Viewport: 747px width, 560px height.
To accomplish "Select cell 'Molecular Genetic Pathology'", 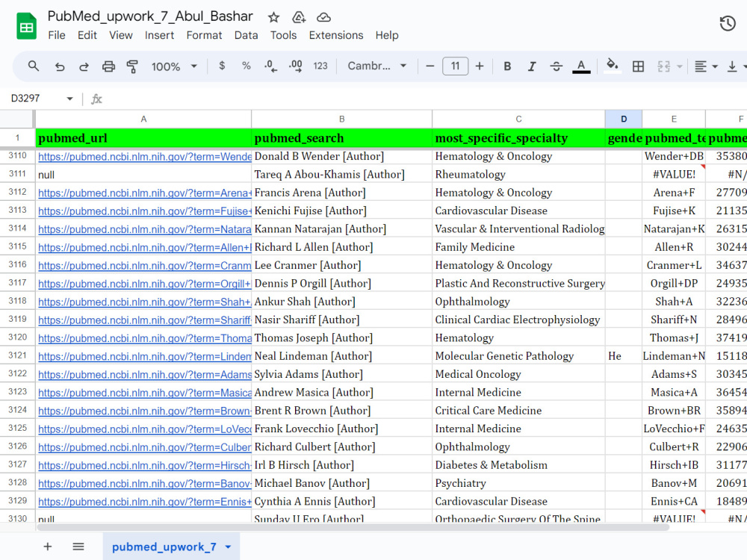I will click(x=518, y=355).
